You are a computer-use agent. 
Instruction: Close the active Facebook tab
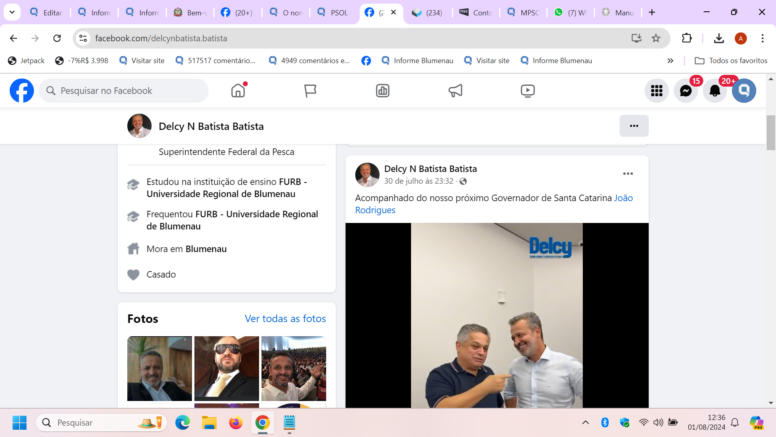[x=393, y=12]
